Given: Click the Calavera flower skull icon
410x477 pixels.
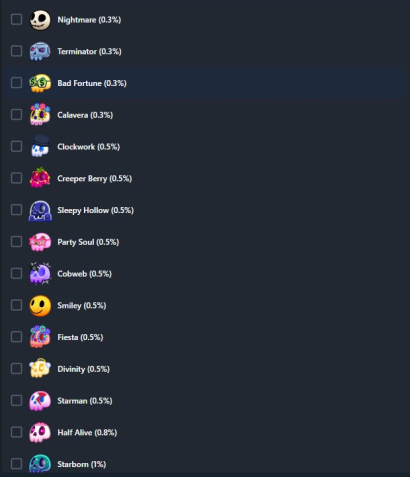Looking at the screenshot, I should (40, 115).
